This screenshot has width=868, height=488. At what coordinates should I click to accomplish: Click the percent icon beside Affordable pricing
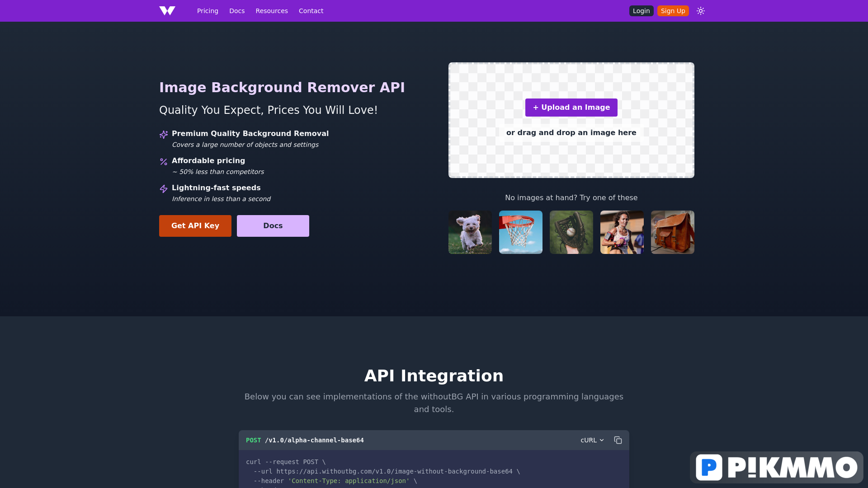[164, 162]
